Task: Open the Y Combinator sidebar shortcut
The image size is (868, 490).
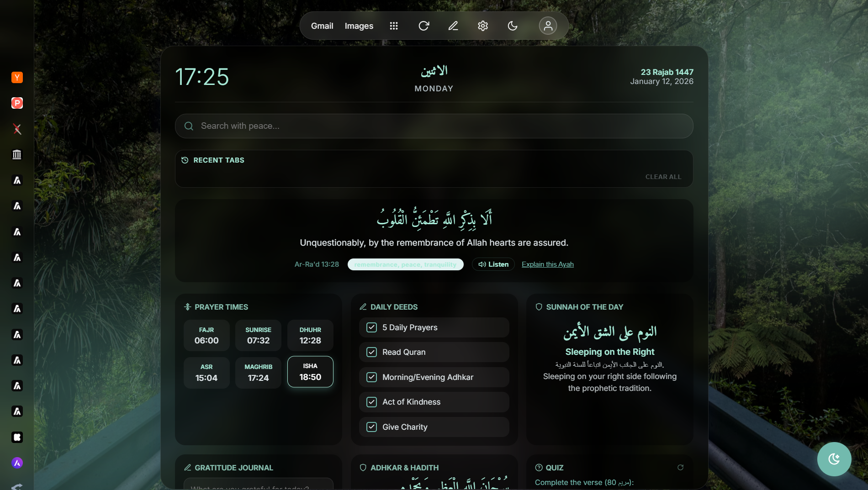Action: [17, 77]
